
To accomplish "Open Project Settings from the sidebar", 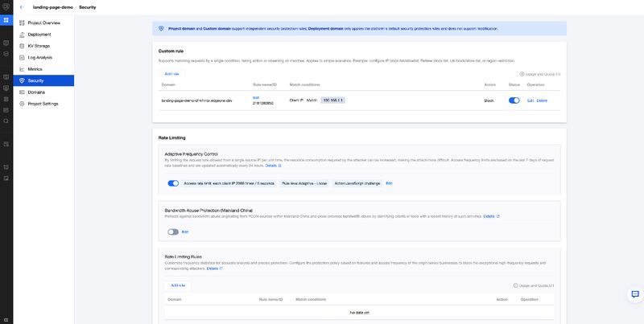I will 43,104.
